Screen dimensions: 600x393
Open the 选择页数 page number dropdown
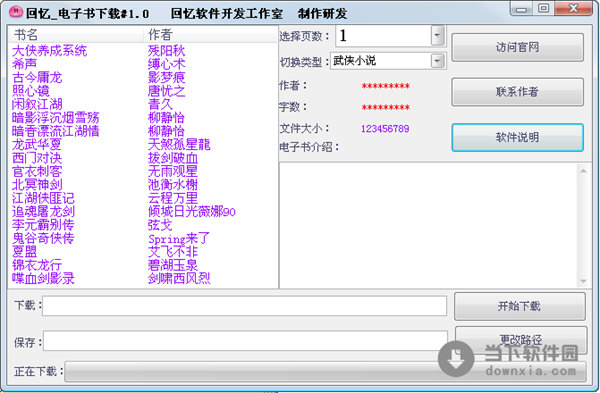(437, 36)
